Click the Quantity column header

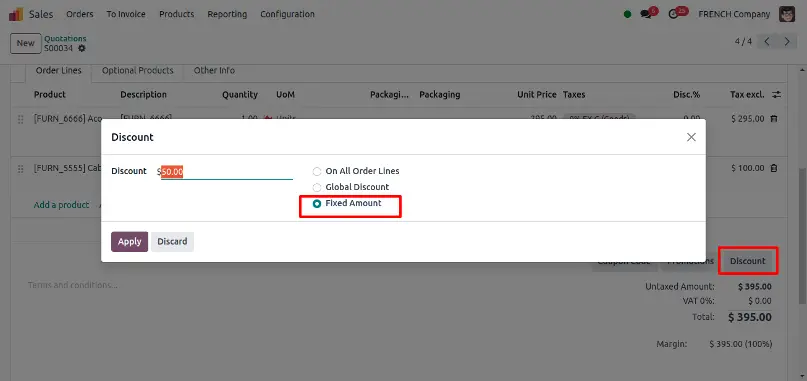pyautogui.click(x=240, y=95)
